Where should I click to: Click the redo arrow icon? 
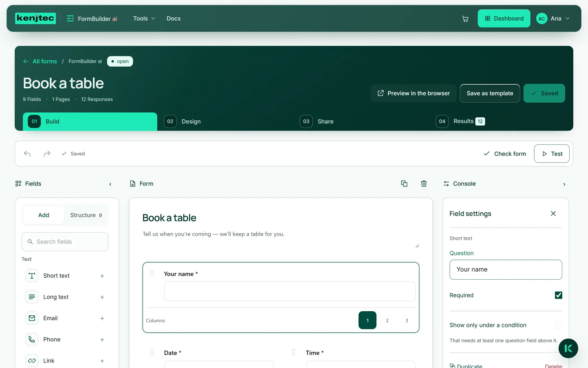click(x=47, y=153)
